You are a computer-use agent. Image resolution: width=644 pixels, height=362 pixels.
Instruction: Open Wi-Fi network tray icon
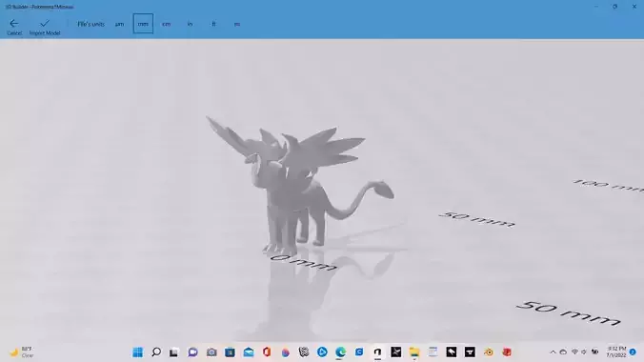point(574,352)
